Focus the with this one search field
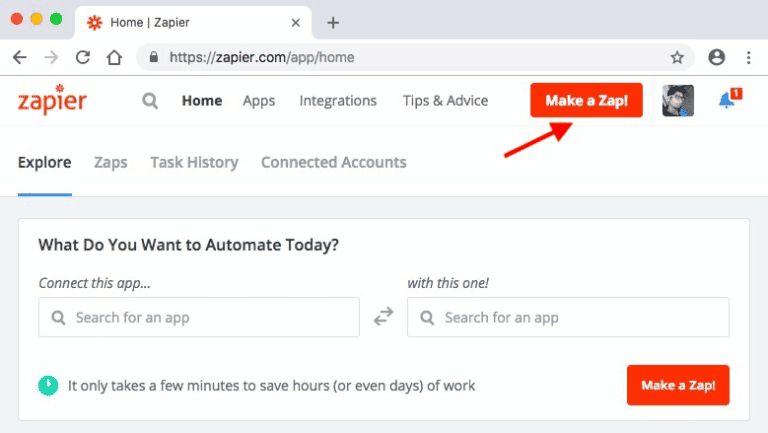 click(568, 317)
